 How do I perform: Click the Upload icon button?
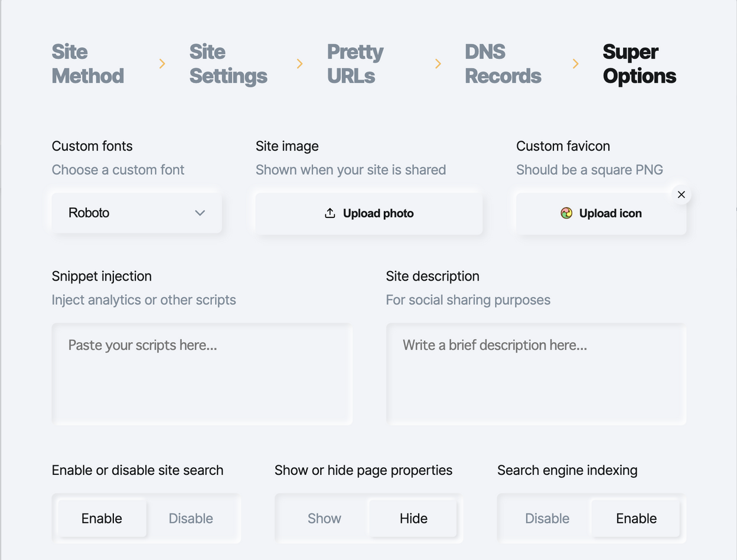tap(601, 213)
